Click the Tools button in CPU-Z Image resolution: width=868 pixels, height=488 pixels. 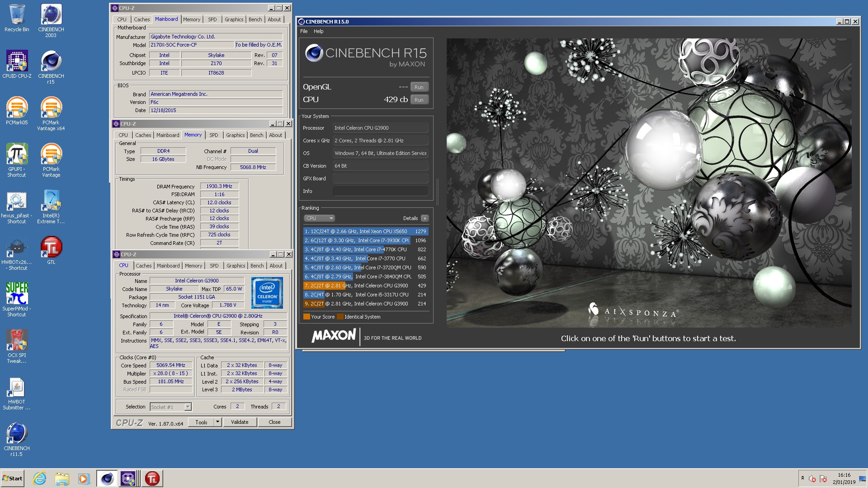201,422
